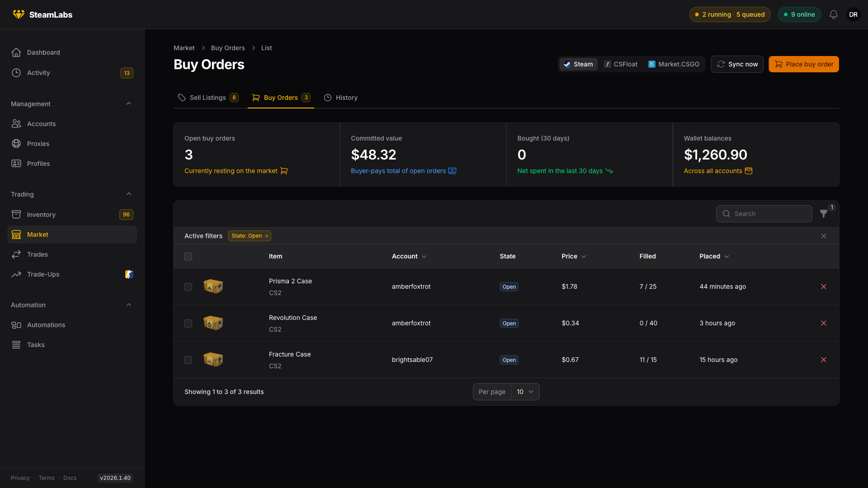
Task: Switch marketplace to Market.CSGO
Action: (x=674, y=64)
